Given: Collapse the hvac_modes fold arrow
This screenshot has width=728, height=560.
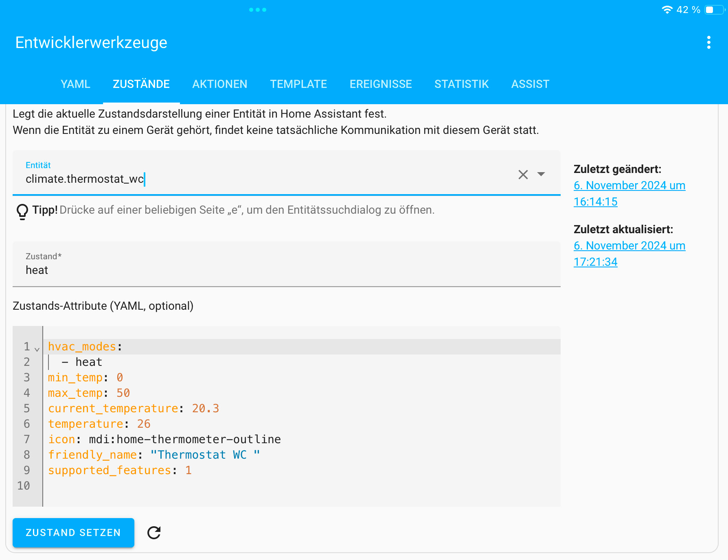Looking at the screenshot, I should [x=37, y=349].
